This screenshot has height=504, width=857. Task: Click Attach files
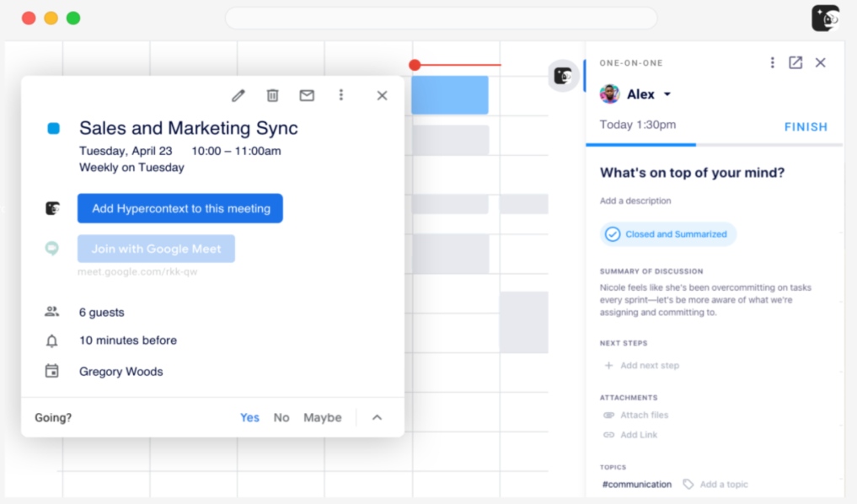(645, 416)
